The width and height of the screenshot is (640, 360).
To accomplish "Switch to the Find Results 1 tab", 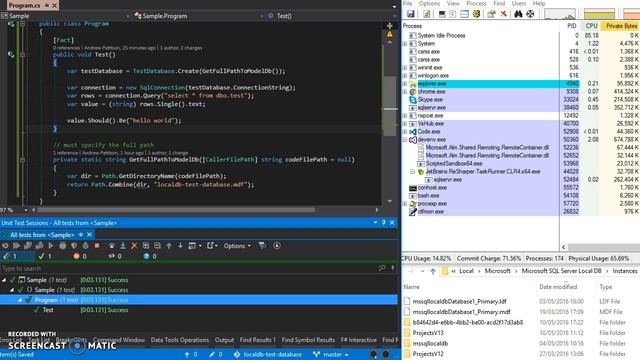I will click(258, 340).
